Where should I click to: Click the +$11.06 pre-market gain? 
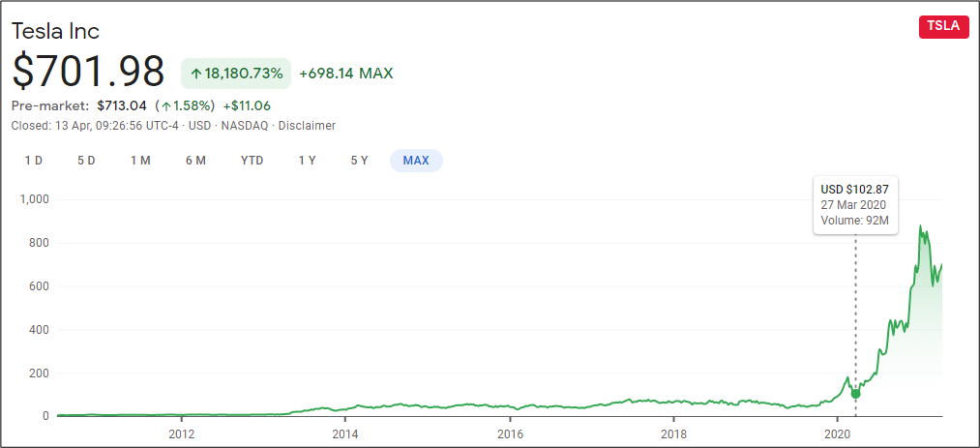pyautogui.click(x=247, y=105)
